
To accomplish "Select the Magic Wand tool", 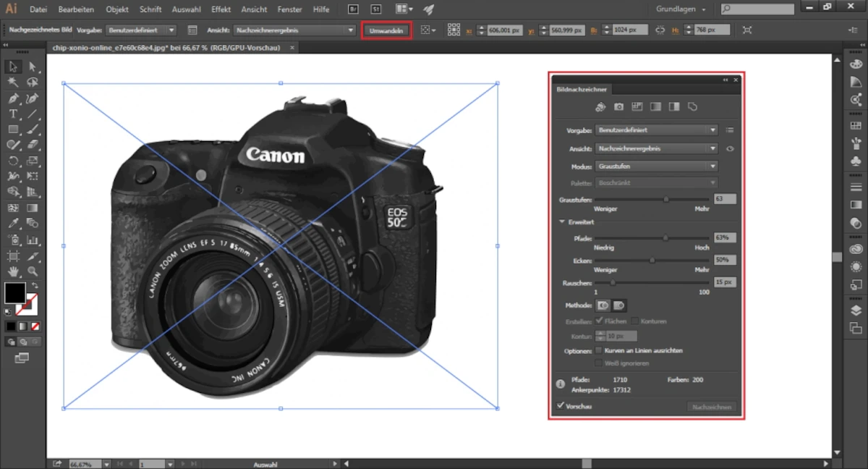I will click(13, 82).
